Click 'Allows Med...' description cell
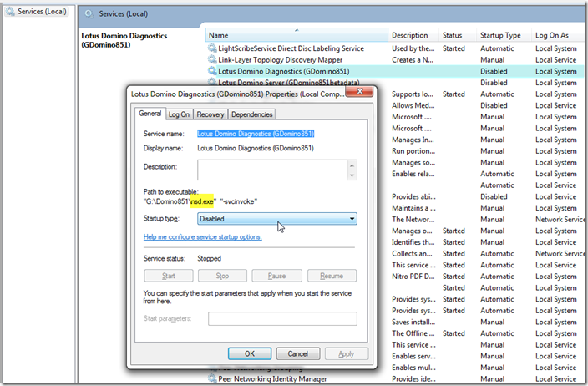 pyautogui.click(x=413, y=105)
